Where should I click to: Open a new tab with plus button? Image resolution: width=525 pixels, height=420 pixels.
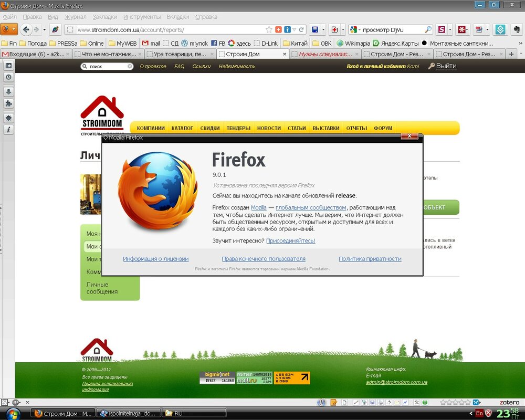[511, 54]
